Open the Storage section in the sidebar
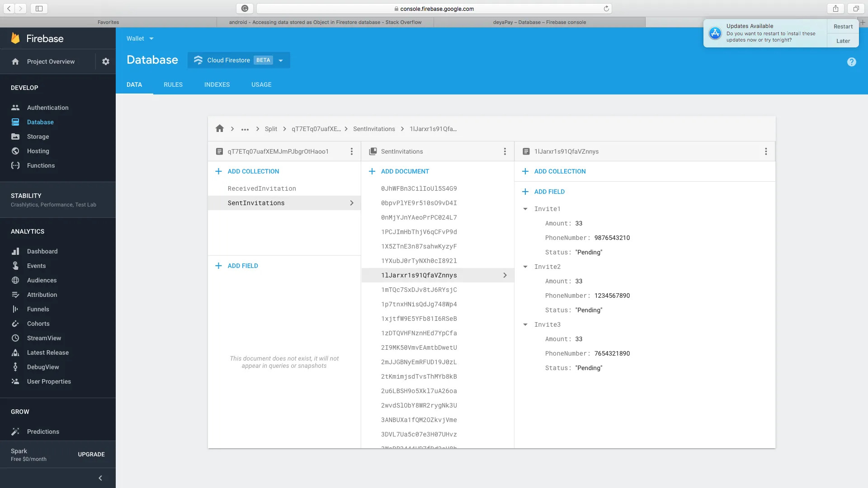The height and width of the screenshot is (488, 868). tap(38, 136)
